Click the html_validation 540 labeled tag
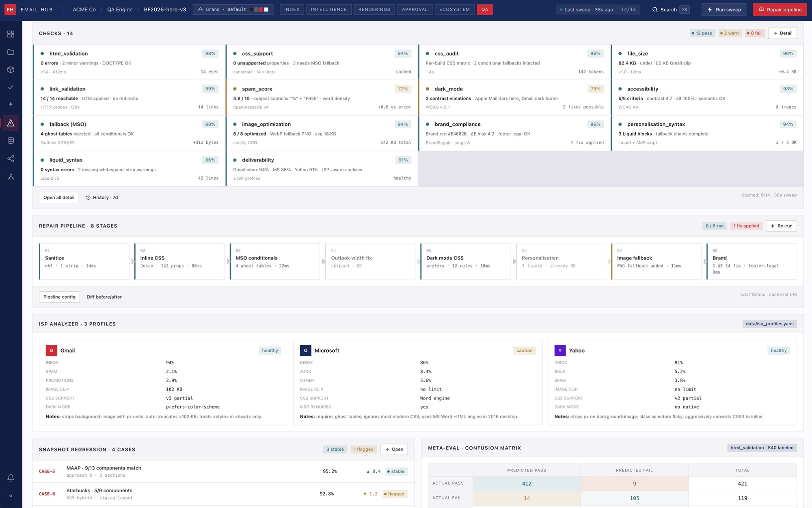This screenshot has height=508, width=812. coord(762,448)
